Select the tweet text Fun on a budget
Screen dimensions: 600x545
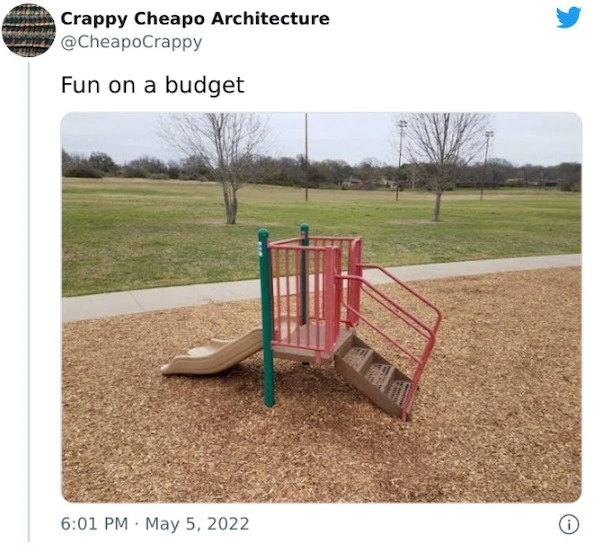152,85
